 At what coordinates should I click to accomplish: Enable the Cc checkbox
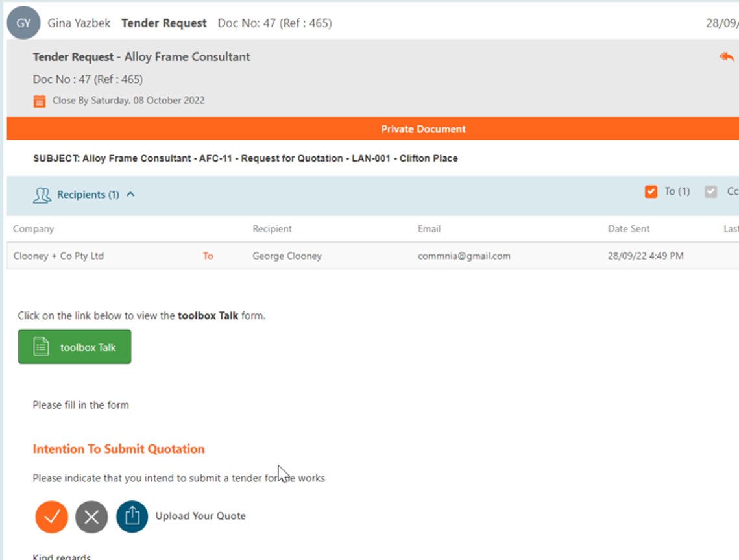point(710,191)
